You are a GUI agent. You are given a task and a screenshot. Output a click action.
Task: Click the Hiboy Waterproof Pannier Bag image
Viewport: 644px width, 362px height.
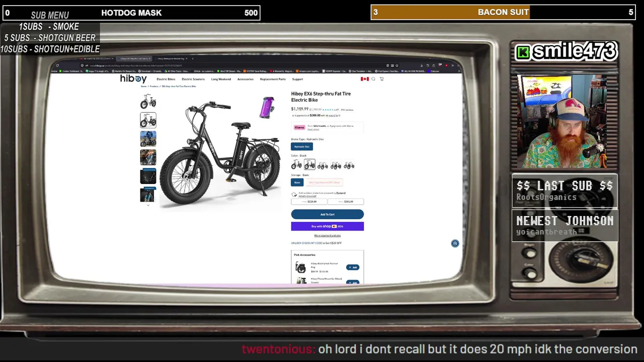point(301,267)
